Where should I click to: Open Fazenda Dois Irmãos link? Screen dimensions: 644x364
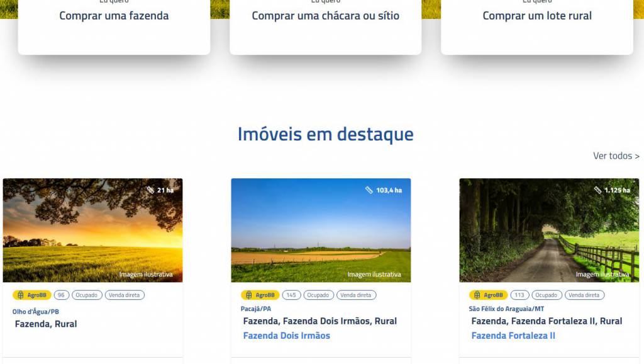tap(287, 336)
